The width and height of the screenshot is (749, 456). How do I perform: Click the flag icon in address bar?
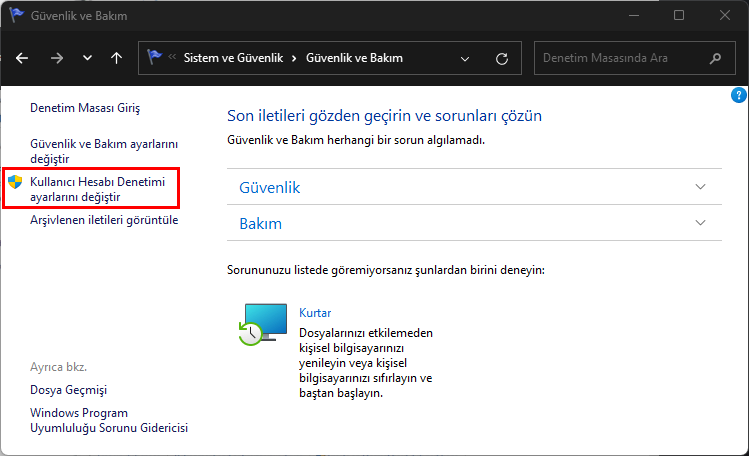pos(154,57)
